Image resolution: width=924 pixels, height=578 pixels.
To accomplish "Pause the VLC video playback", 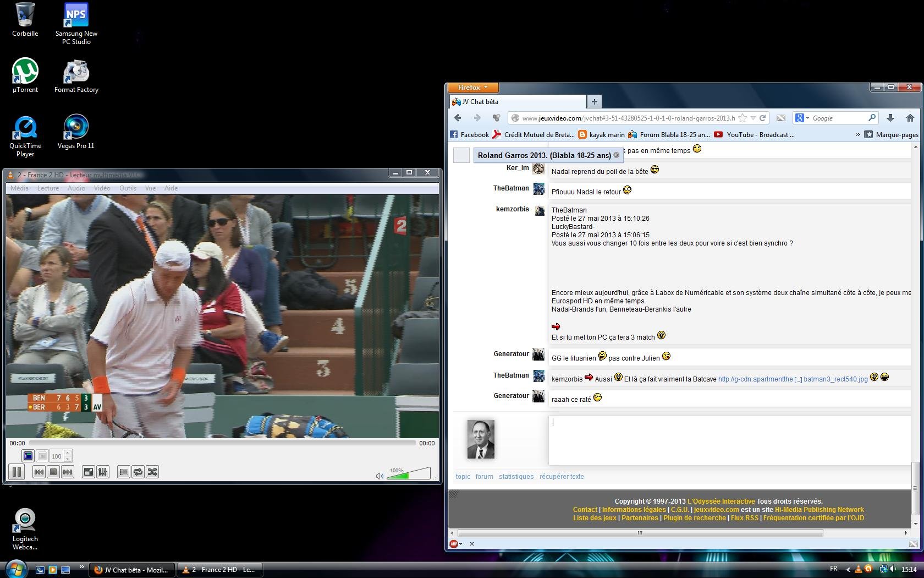I will (x=17, y=472).
